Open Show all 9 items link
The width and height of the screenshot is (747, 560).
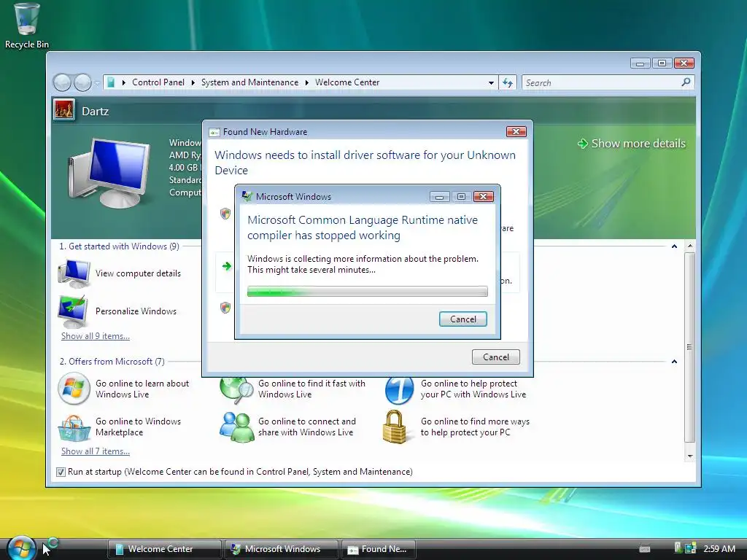click(96, 336)
